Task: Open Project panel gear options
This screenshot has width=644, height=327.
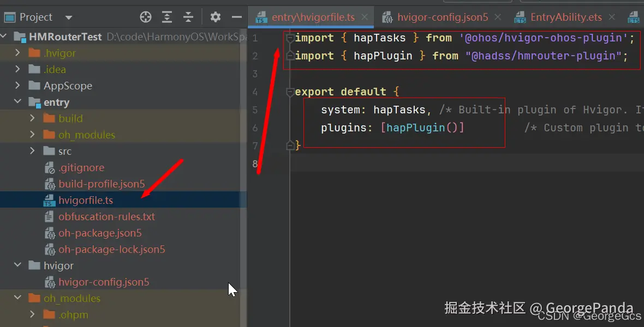Action: click(x=215, y=17)
